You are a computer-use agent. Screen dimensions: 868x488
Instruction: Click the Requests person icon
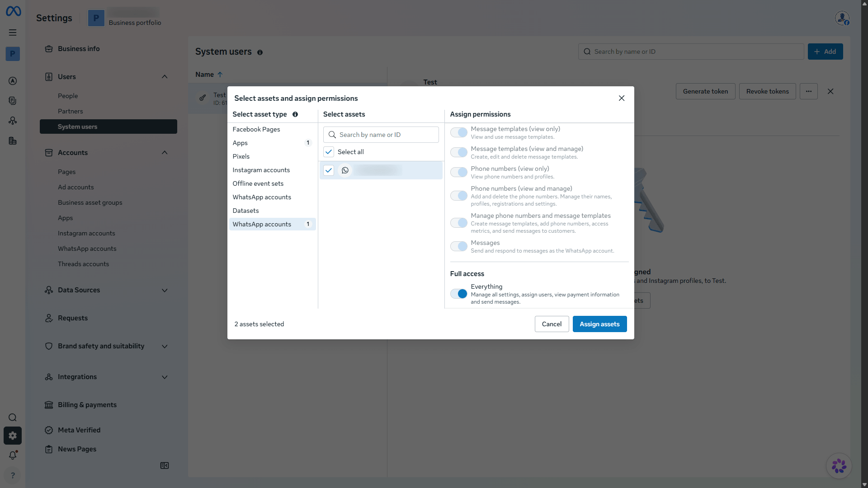[49, 318]
